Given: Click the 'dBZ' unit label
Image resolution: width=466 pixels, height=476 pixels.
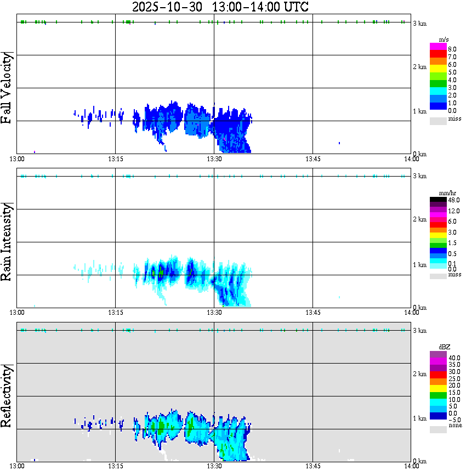Looking at the screenshot, I should click(x=445, y=347).
